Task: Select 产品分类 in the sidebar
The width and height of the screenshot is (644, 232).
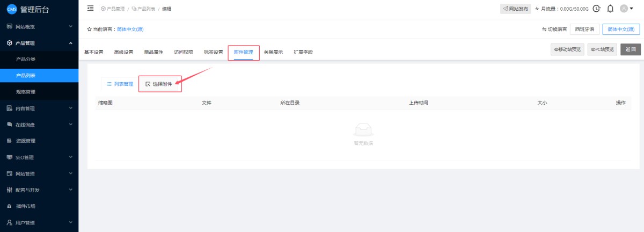Action: [x=26, y=59]
